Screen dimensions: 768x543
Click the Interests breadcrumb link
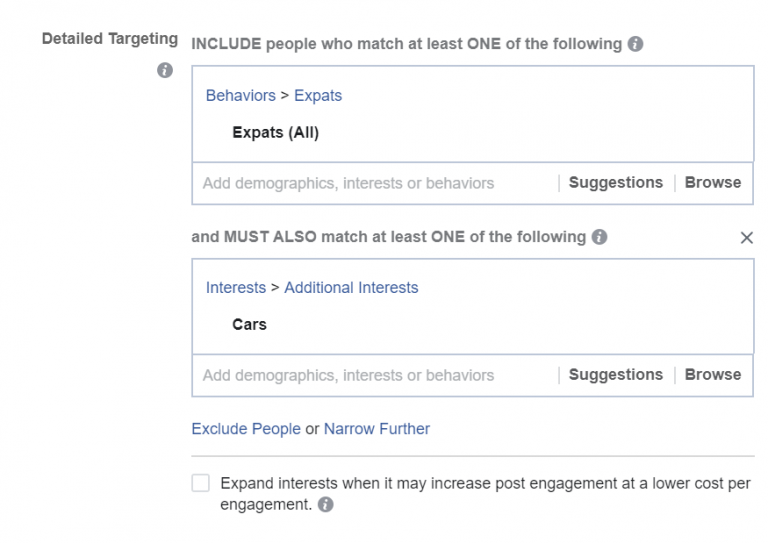pos(236,288)
